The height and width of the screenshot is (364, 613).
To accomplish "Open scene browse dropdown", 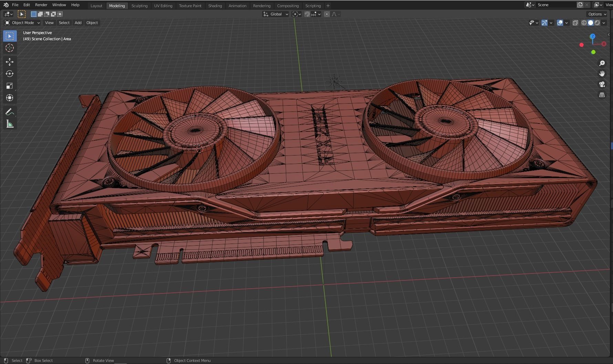I will click(x=530, y=5).
